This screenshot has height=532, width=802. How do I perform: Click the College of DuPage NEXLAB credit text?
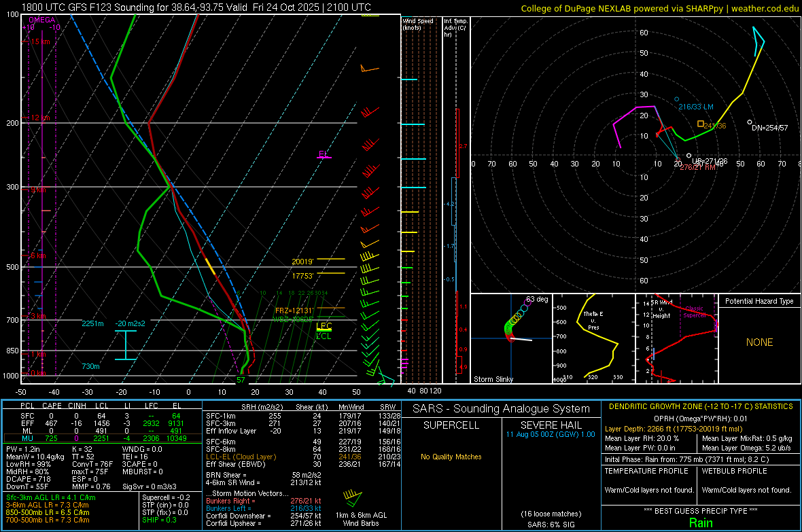tap(659, 8)
